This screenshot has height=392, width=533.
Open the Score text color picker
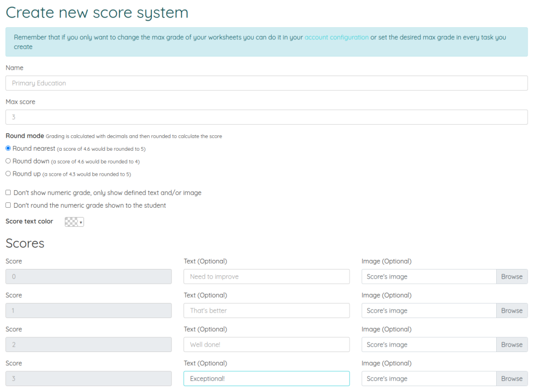(74, 222)
